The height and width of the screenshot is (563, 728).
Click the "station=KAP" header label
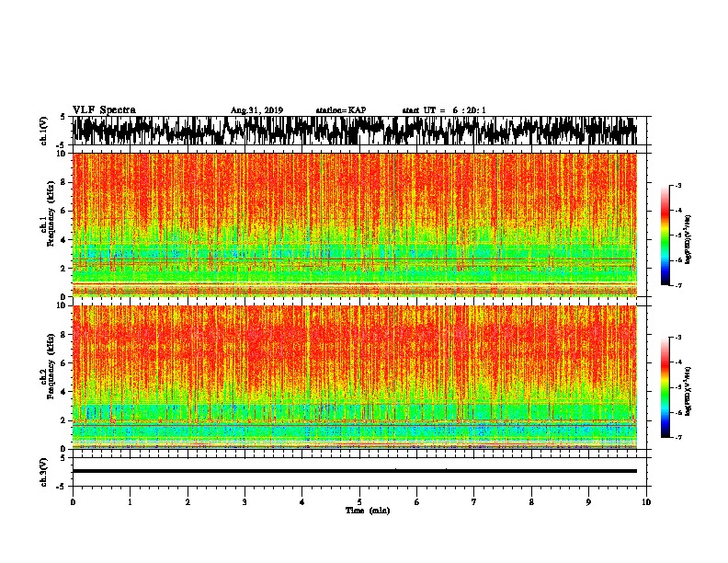(x=341, y=110)
